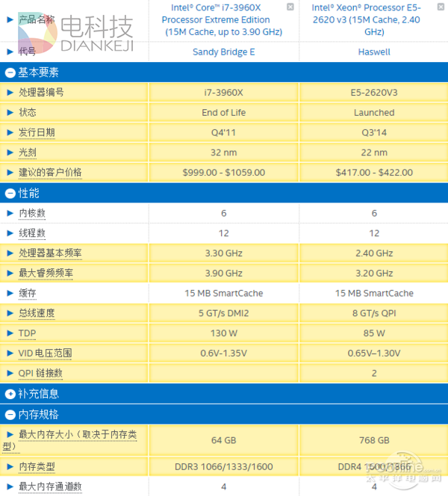Click the arrow icon next to 发行日期
This screenshot has height=497, width=448.
[x=10, y=132]
